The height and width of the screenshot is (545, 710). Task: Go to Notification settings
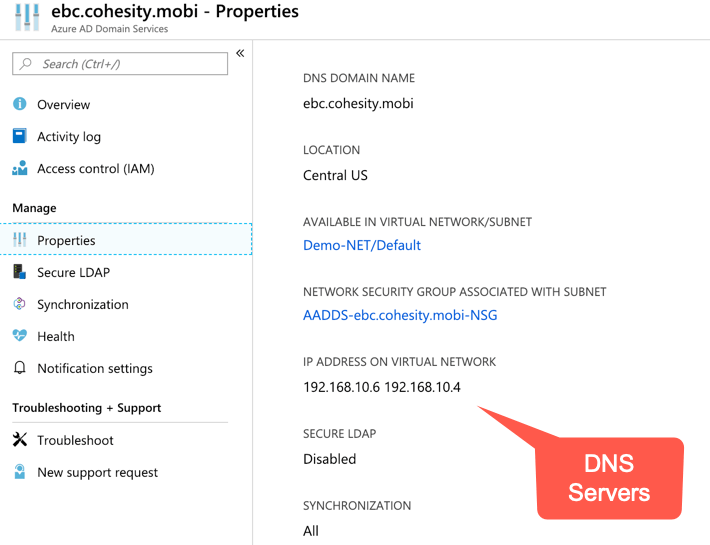95,369
